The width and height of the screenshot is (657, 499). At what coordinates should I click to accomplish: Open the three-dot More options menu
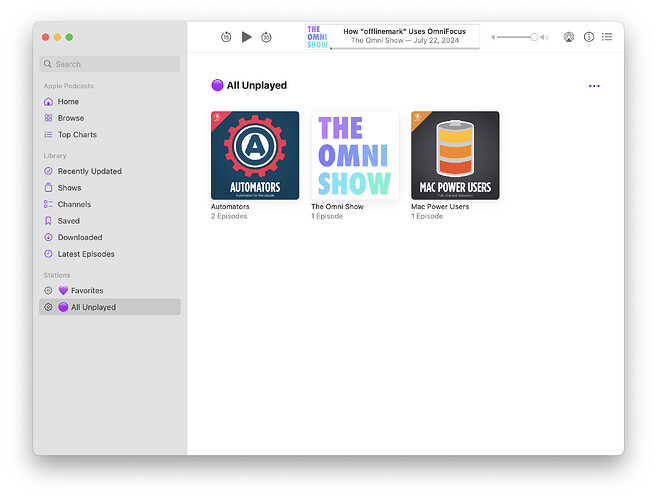[594, 86]
